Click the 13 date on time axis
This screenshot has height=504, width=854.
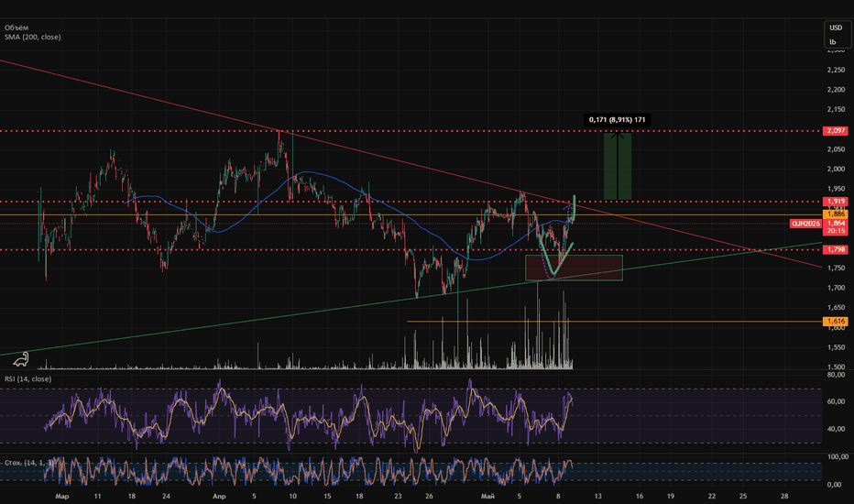pos(598,497)
